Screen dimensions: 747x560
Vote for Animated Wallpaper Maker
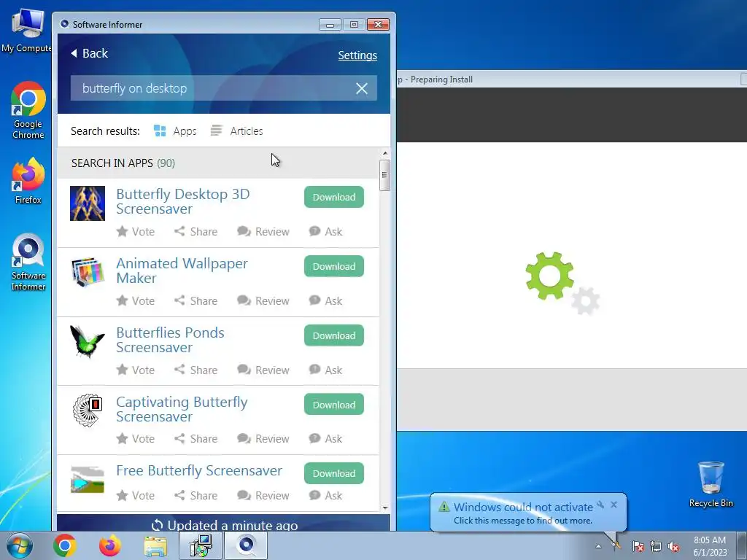coord(136,301)
